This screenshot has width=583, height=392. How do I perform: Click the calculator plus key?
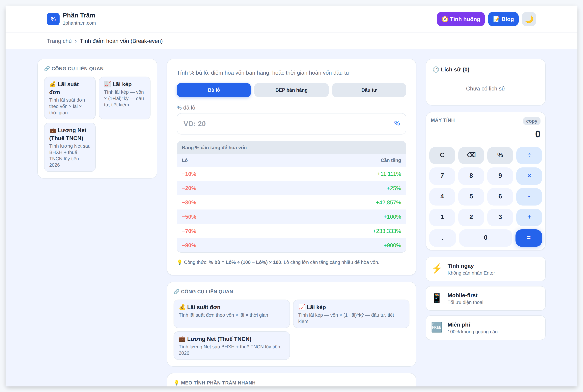pos(529,217)
